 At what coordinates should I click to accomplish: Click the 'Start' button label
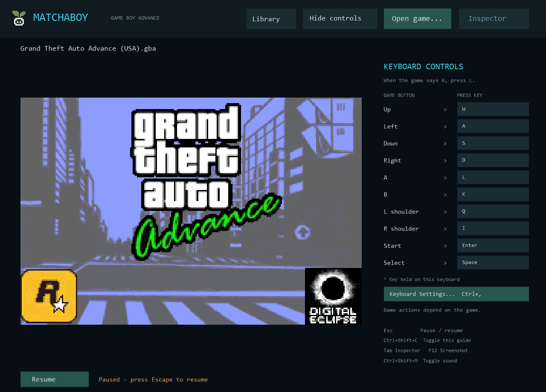point(392,245)
